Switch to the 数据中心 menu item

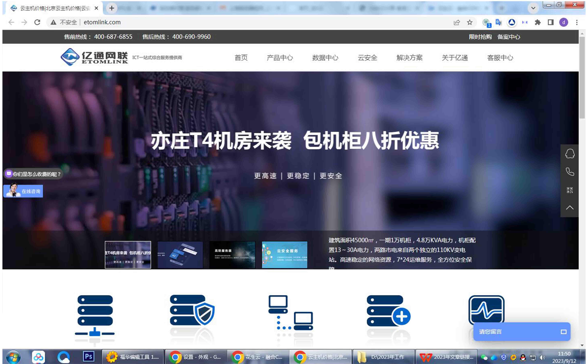[325, 58]
